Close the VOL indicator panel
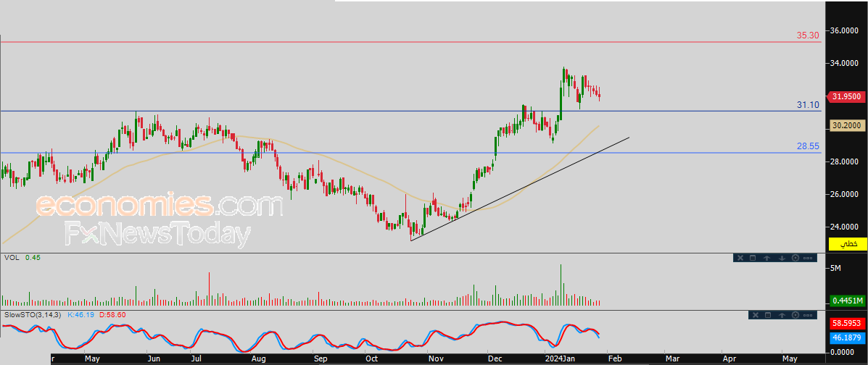This screenshot has width=868, height=365. [x=740, y=258]
